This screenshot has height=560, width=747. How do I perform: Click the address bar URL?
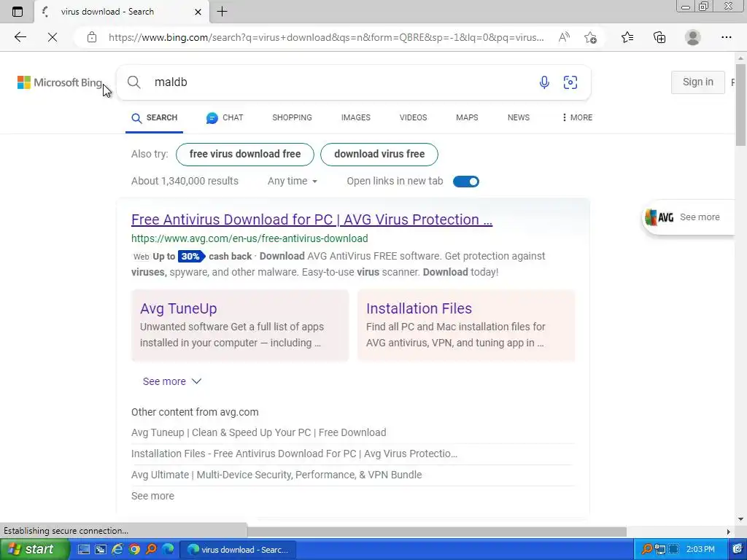pos(326,38)
